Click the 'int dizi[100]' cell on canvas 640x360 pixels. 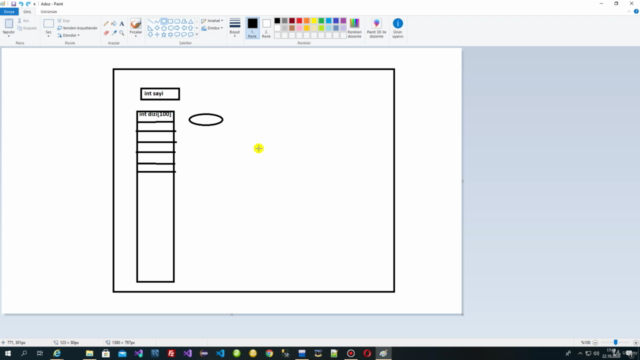(x=155, y=116)
